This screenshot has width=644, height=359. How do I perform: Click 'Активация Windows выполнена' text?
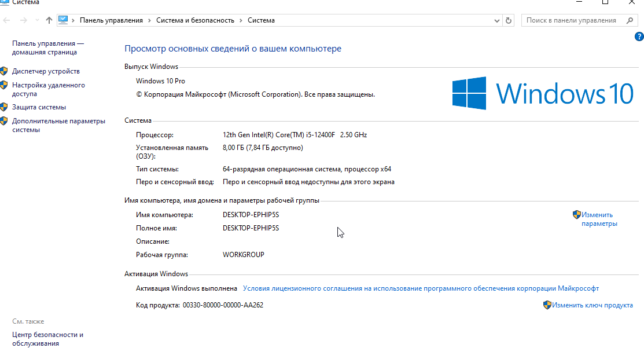point(186,288)
